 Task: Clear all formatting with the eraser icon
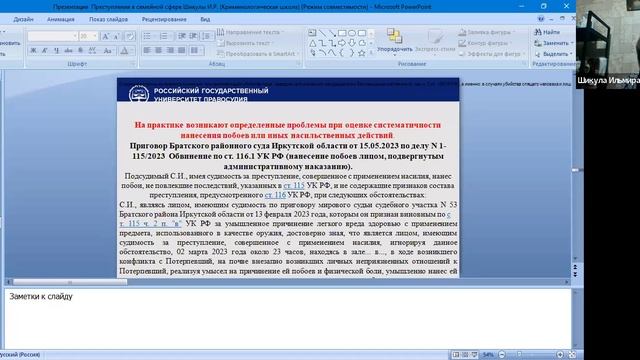point(130,36)
